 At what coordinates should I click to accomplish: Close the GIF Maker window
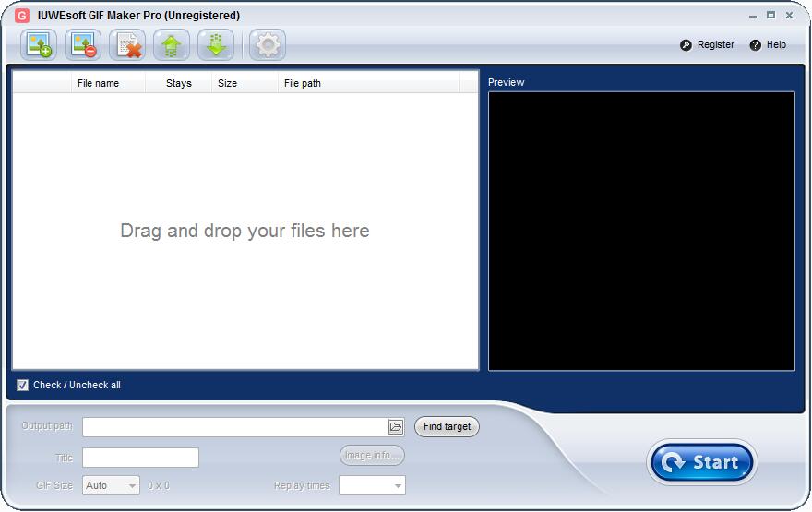[789, 16]
